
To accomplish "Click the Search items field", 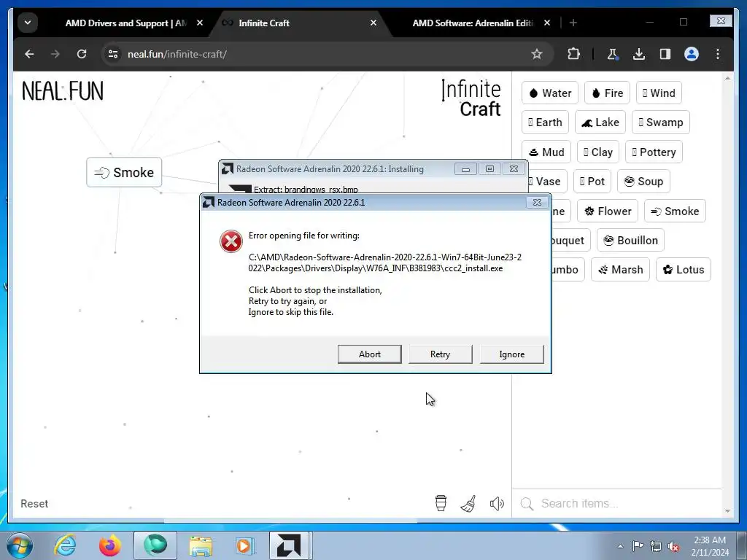I will coord(617,503).
